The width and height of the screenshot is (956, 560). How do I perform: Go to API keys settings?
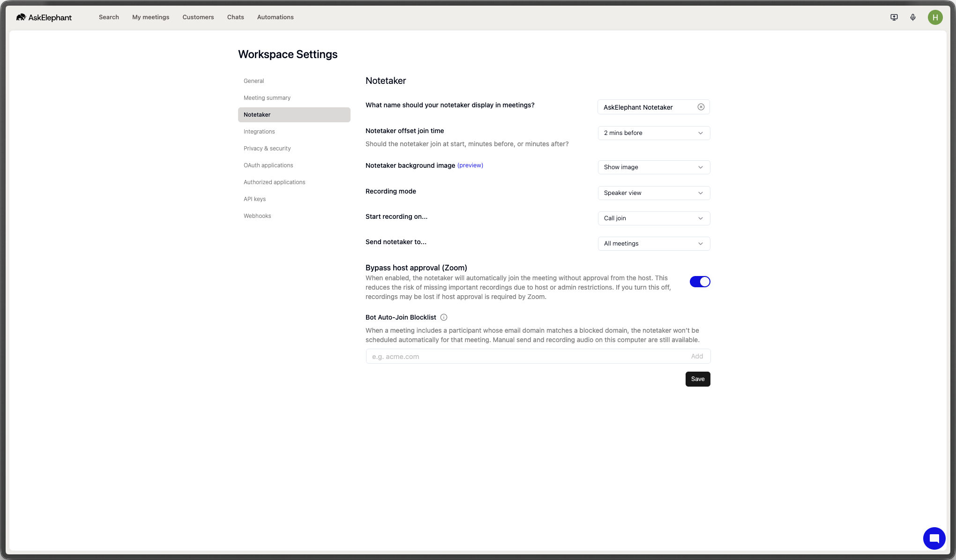tap(294, 199)
